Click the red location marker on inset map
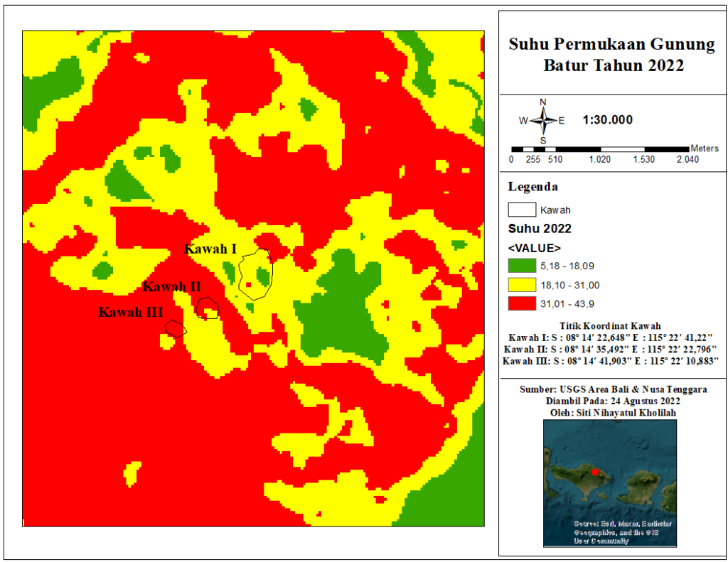Viewport: 728px width, 562px height. pos(595,471)
